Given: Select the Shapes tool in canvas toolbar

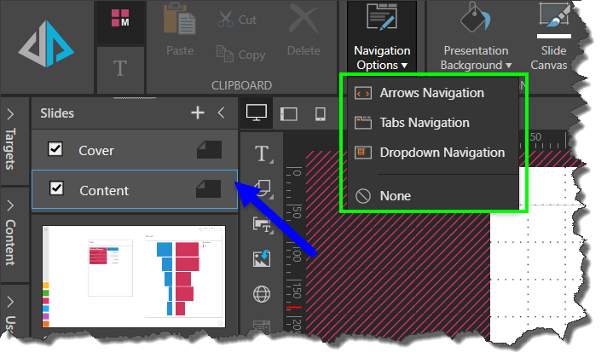Looking at the screenshot, I should click(263, 189).
